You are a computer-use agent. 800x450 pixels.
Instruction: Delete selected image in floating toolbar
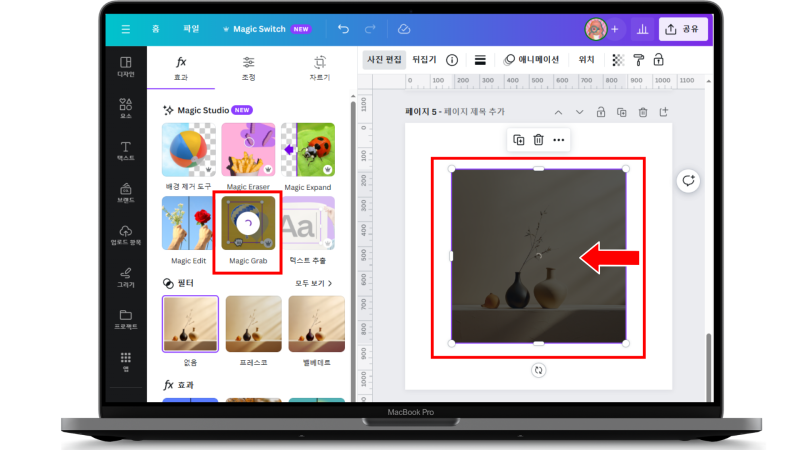pyautogui.click(x=538, y=140)
